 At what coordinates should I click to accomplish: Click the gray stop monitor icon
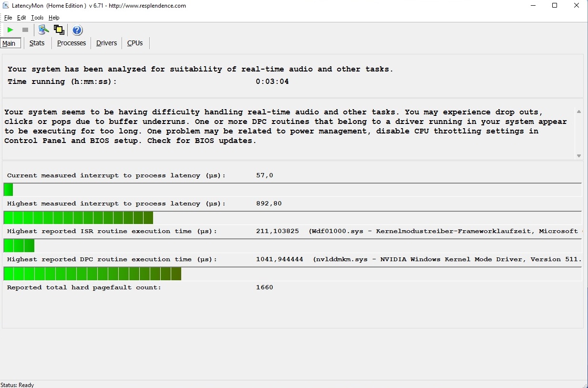pyautogui.click(x=25, y=30)
